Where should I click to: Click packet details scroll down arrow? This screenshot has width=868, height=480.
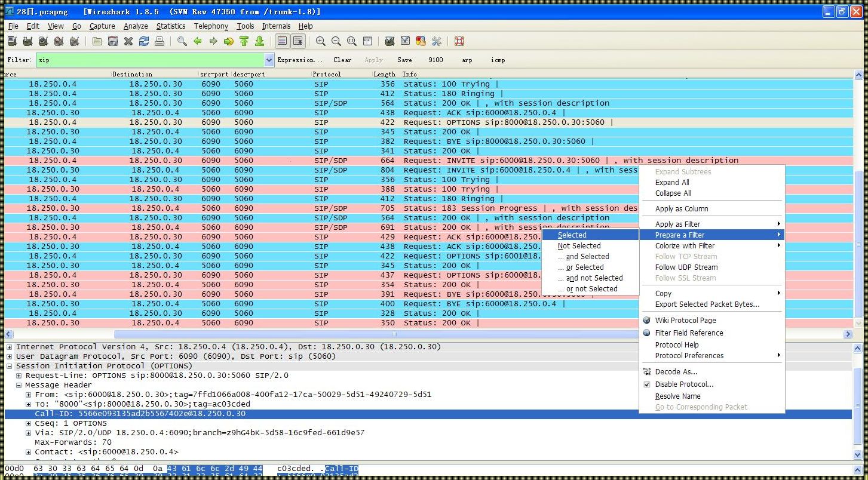(x=859, y=454)
